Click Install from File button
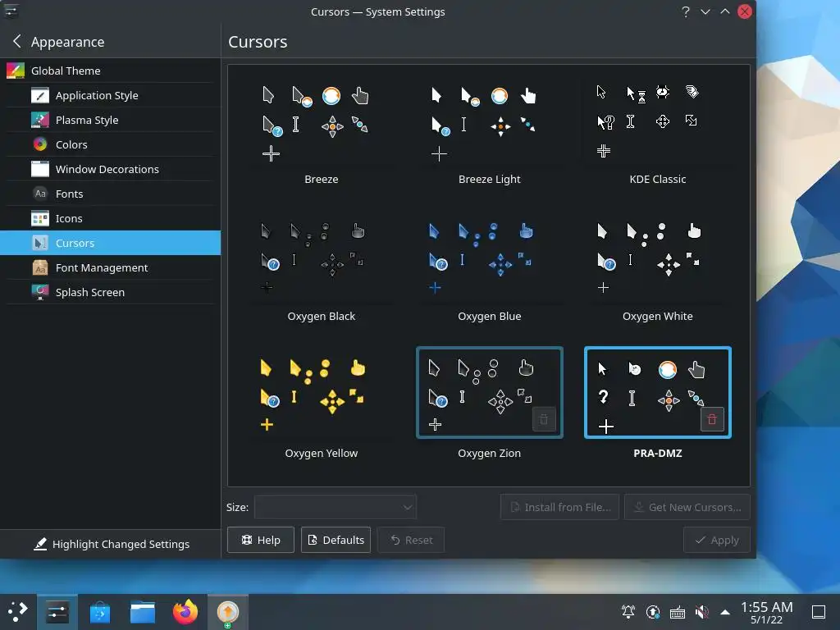 pos(559,507)
